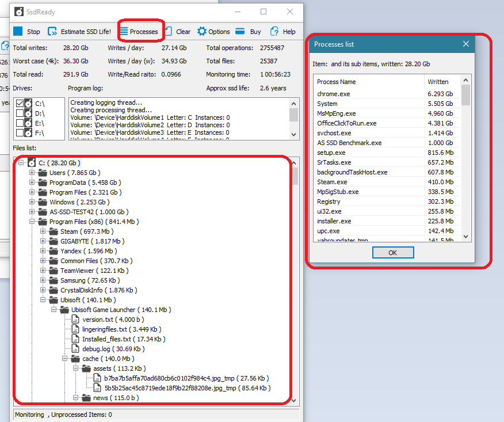504x422 pixels.
Task: Expand the AS-SSD-TEST42 folder node
Action: (x=32, y=212)
